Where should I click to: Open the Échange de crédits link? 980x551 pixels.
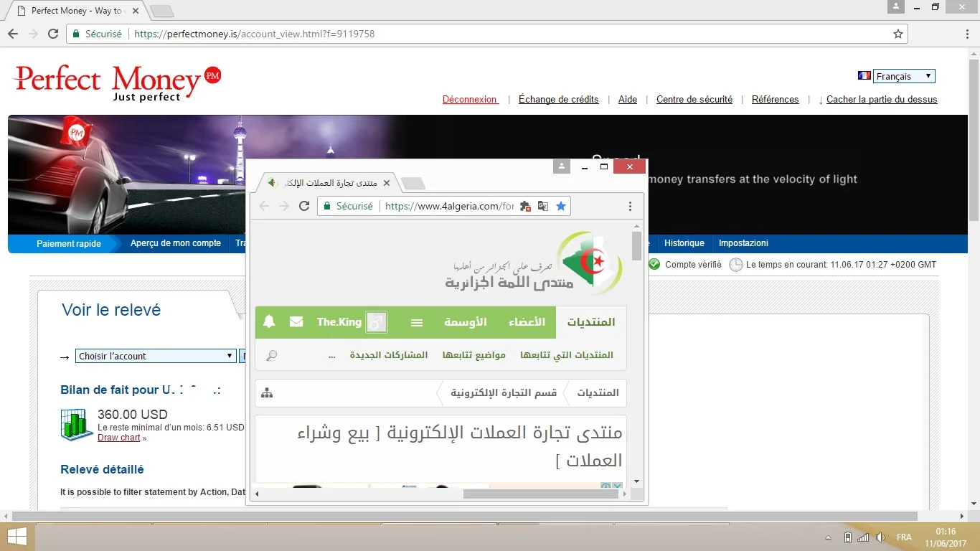(559, 100)
